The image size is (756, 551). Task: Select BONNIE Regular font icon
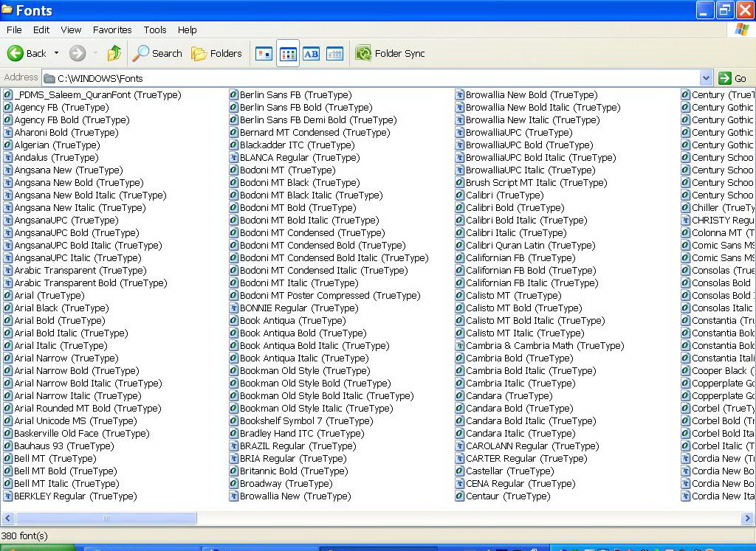233,308
